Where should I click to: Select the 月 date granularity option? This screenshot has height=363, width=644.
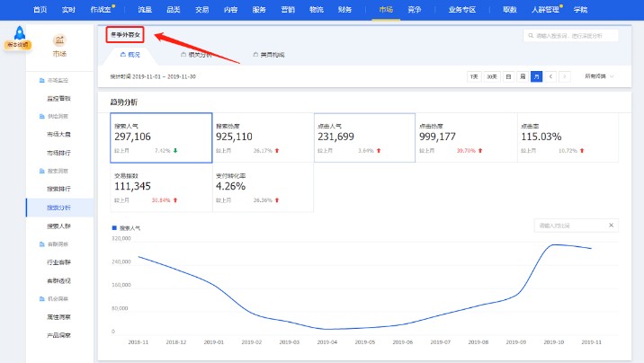pos(536,76)
